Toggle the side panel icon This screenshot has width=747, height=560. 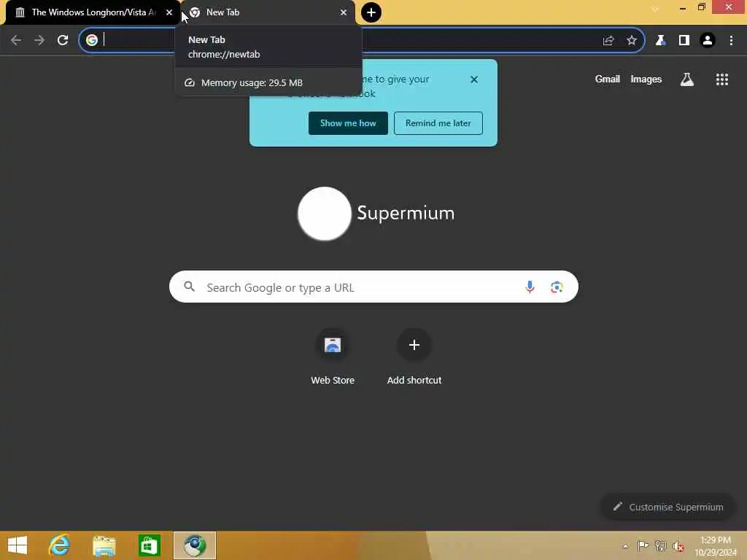coord(684,41)
